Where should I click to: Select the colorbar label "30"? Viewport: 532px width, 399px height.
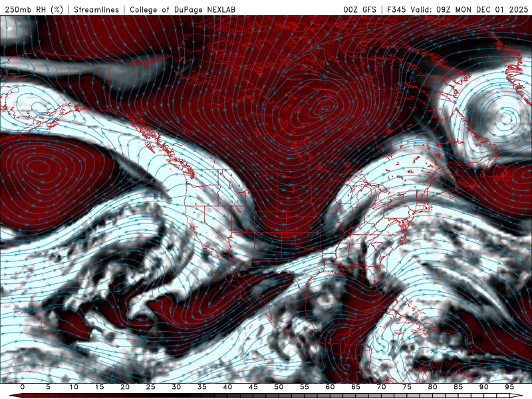tap(176, 387)
